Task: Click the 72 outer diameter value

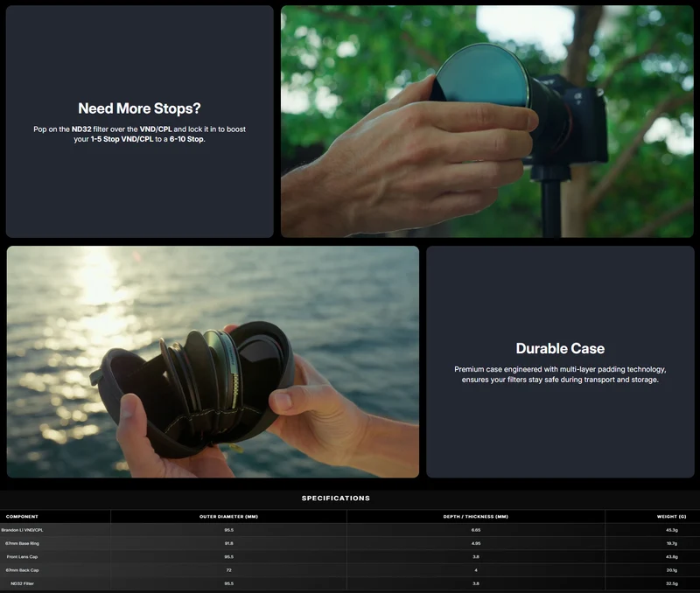Action: [x=228, y=570]
